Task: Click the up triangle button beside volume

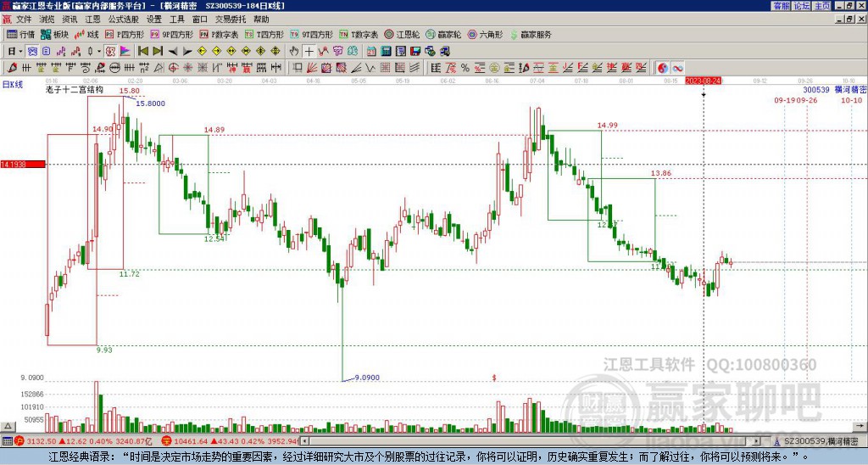Action: click(x=8, y=427)
